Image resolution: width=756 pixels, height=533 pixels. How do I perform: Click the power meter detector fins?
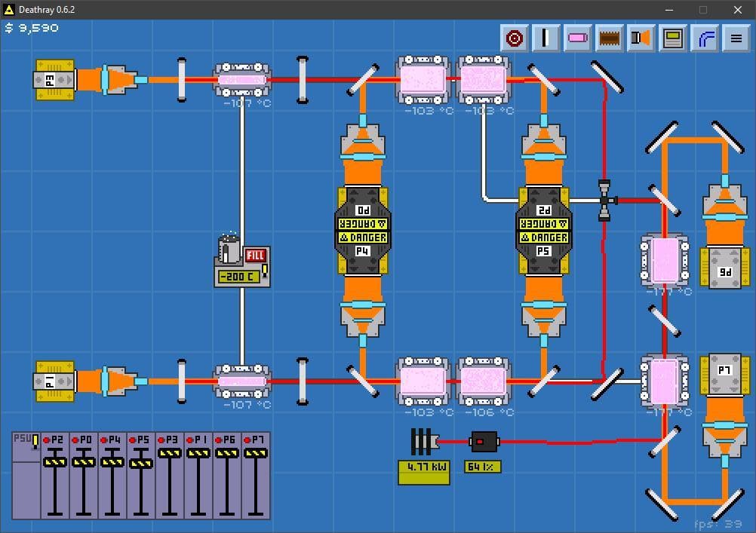423,442
